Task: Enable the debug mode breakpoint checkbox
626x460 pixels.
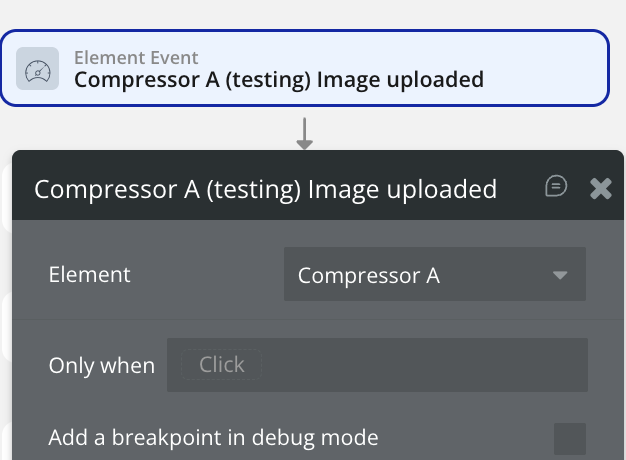Action: coord(570,438)
